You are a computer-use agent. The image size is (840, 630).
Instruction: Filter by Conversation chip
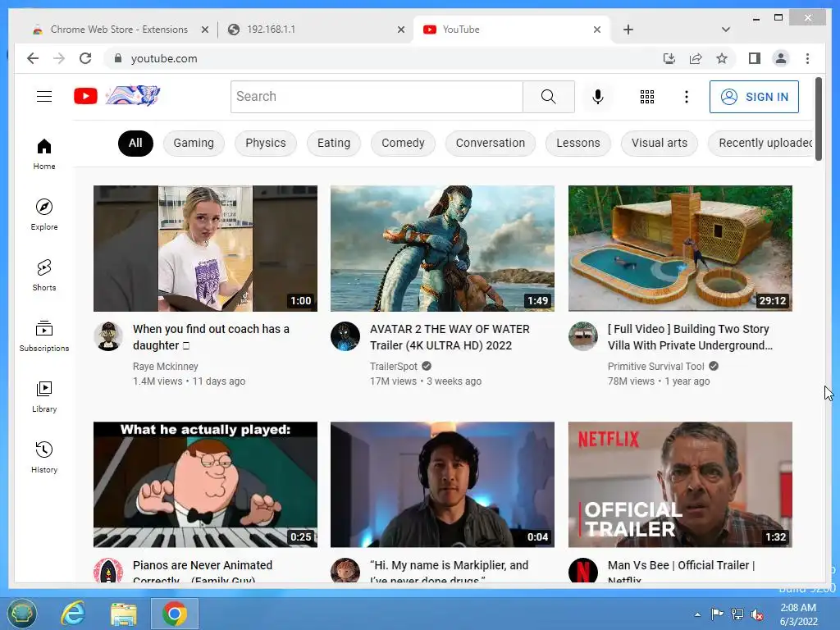491,143
